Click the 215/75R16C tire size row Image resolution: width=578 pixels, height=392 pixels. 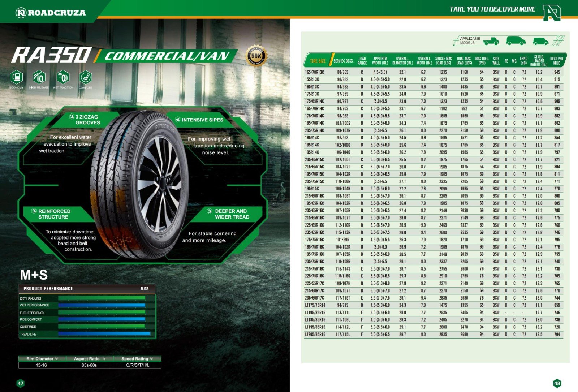(315, 269)
